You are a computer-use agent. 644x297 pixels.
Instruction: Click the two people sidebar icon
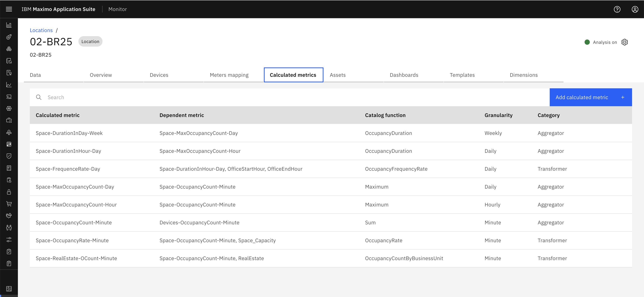pos(9,228)
